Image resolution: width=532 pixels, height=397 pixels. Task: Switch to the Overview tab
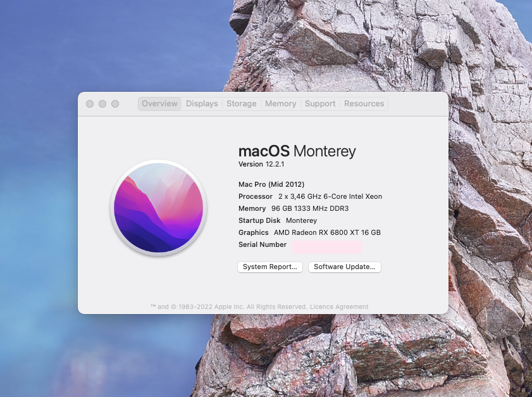click(159, 104)
